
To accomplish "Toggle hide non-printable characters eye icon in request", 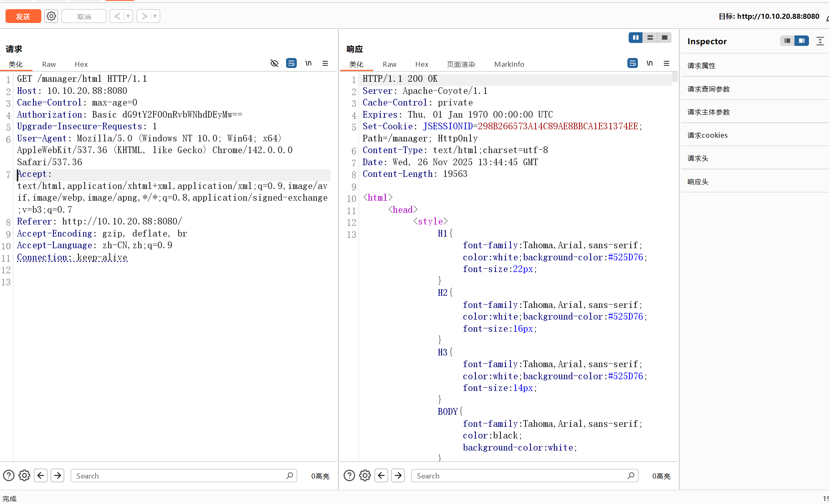I will [x=274, y=63].
